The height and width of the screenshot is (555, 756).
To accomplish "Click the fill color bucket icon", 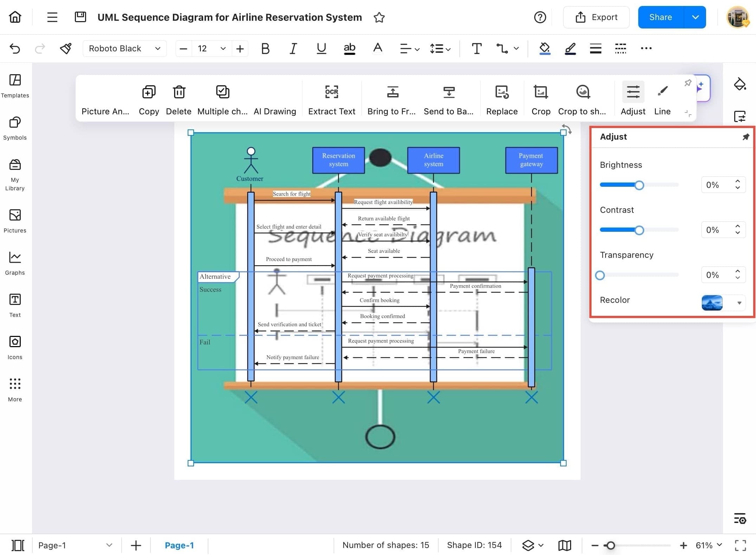I will point(544,49).
